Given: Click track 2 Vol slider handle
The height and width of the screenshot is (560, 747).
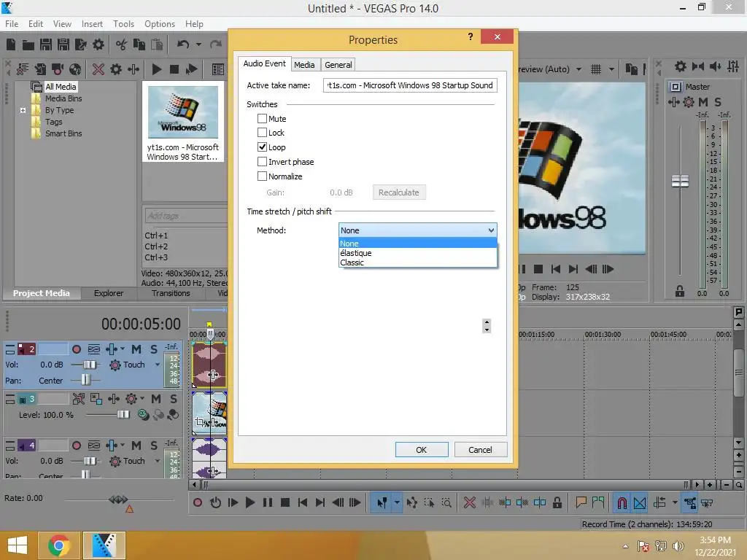Looking at the screenshot, I should tap(90, 365).
